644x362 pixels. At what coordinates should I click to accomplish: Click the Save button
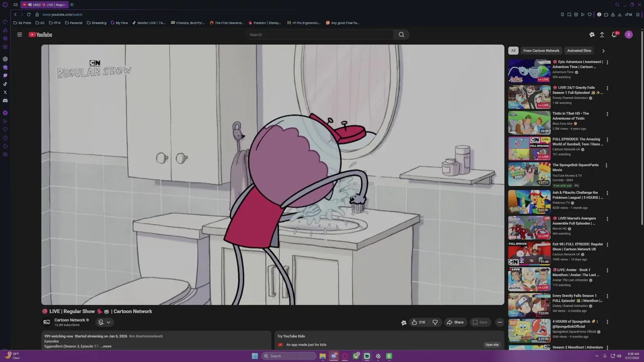(479, 322)
